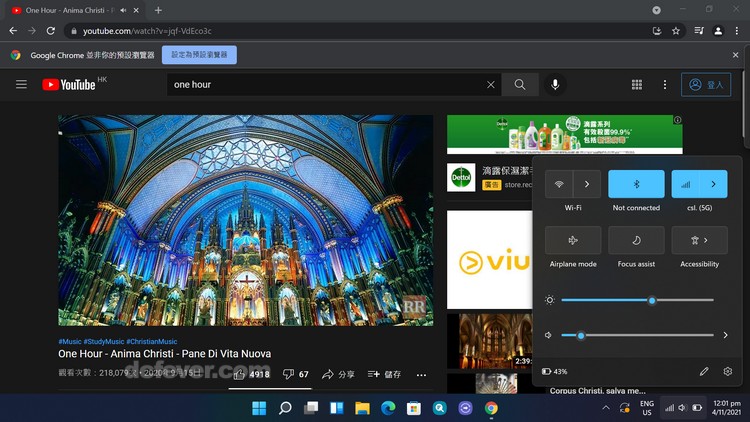Select the One Hour YouTube browser tab
The image size is (750, 422).
point(70,10)
